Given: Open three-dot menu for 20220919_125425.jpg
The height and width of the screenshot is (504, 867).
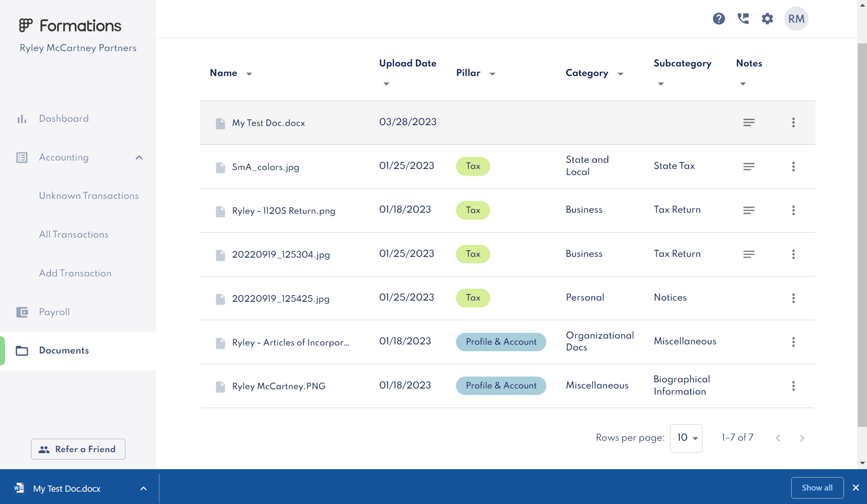Looking at the screenshot, I should coord(793,298).
